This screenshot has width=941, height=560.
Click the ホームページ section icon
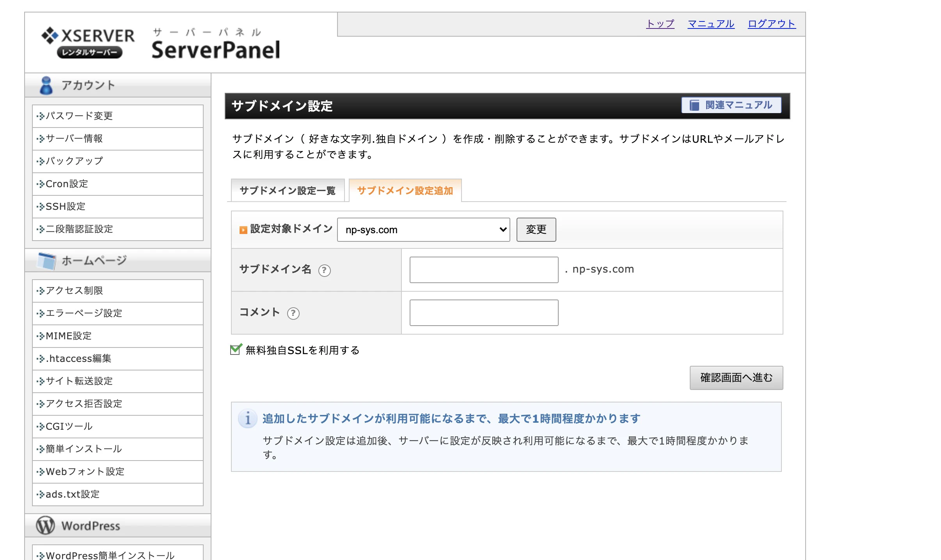coord(47,261)
